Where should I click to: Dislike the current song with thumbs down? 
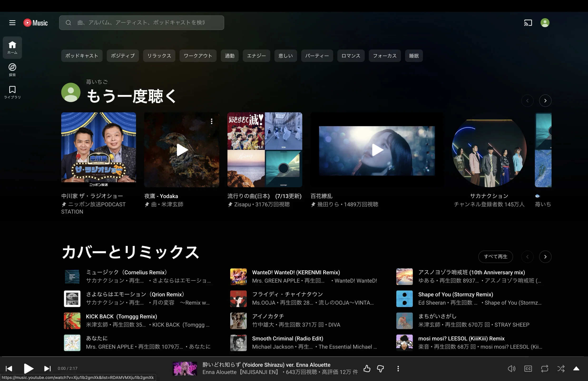(x=381, y=369)
